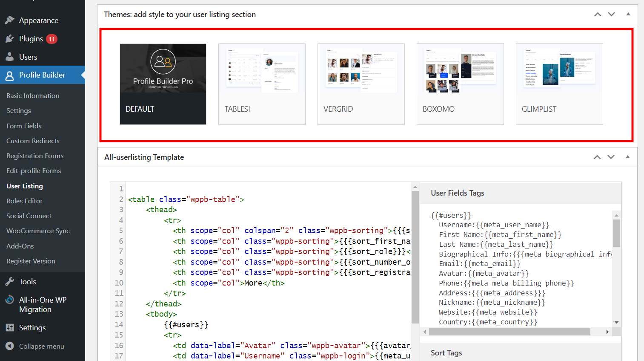Image resolution: width=644 pixels, height=361 pixels.
Task: Open Add-Ons submenu
Action: pyautogui.click(x=20, y=246)
